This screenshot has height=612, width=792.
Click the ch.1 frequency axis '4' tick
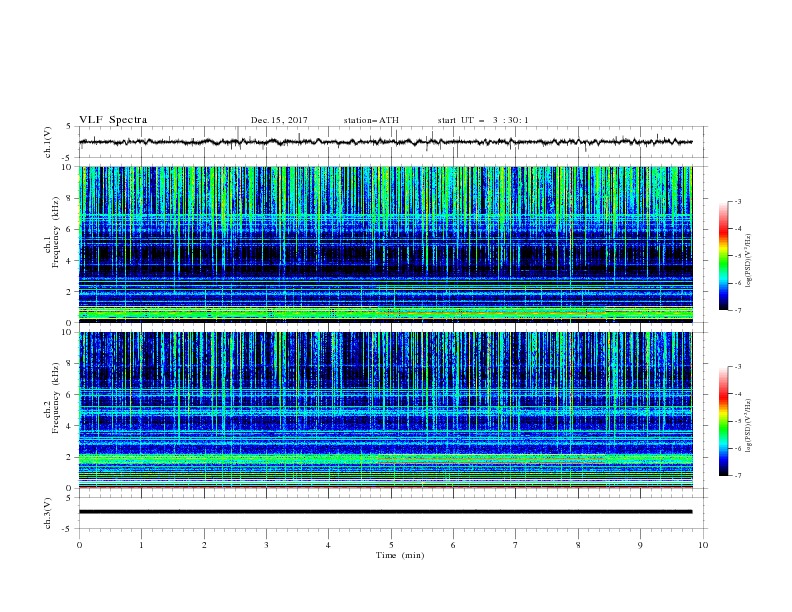coord(71,261)
